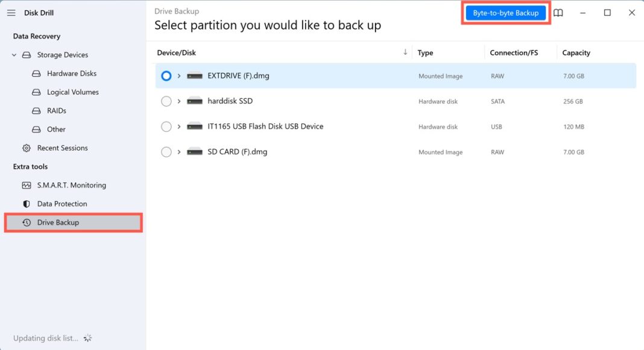The height and width of the screenshot is (350, 644).
Task: Click the Drive Backup clock icon
Action: 27,223
